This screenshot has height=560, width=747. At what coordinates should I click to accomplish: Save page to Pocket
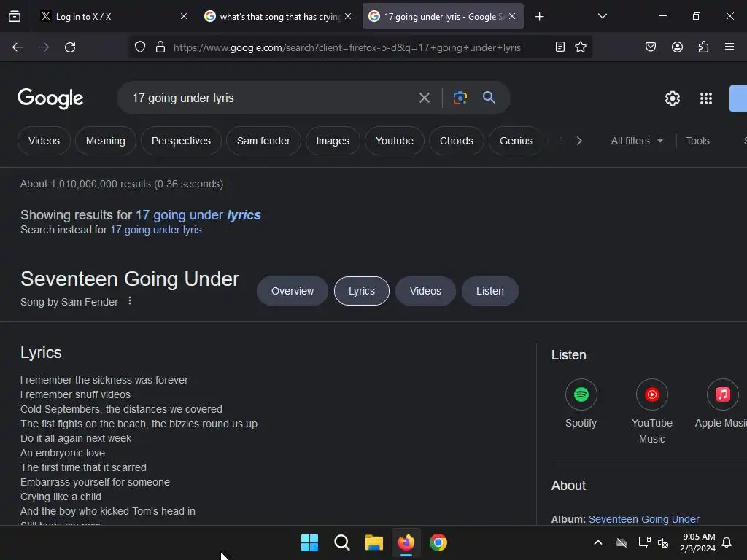[651, 47]
